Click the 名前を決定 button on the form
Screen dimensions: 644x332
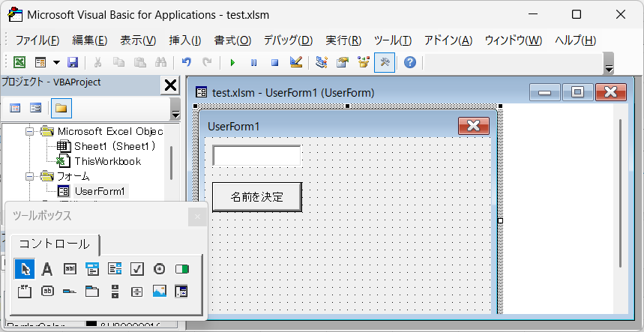[257, 197]
